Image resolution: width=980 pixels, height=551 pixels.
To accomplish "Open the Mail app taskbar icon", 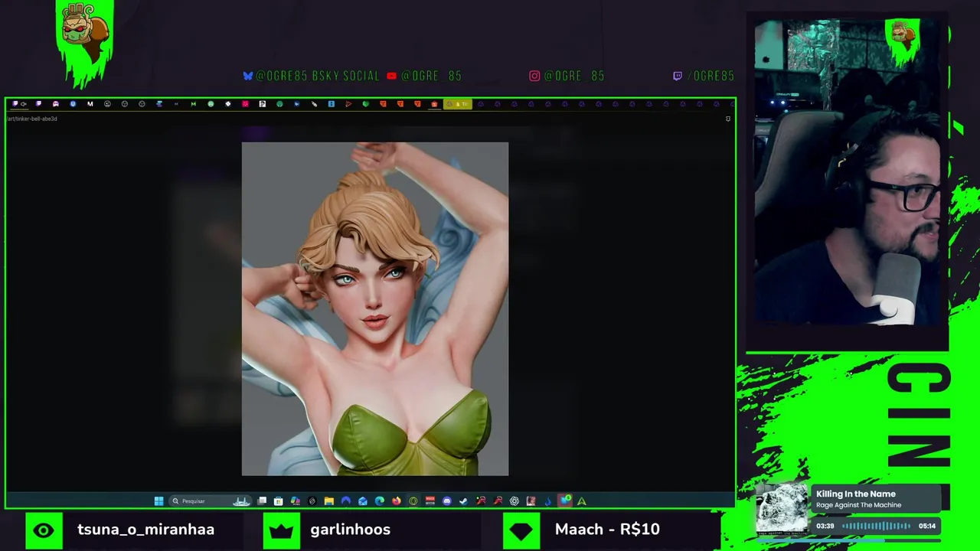I will [362, 501].
